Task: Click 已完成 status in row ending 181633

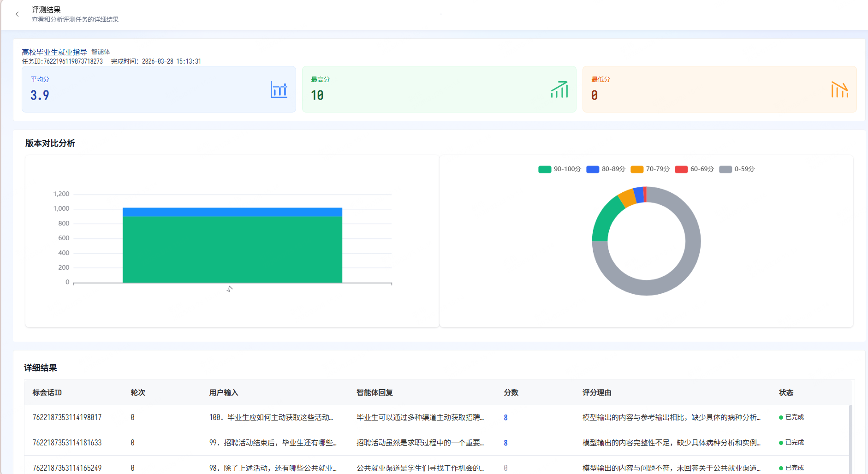Action: [x=791, y=442]
